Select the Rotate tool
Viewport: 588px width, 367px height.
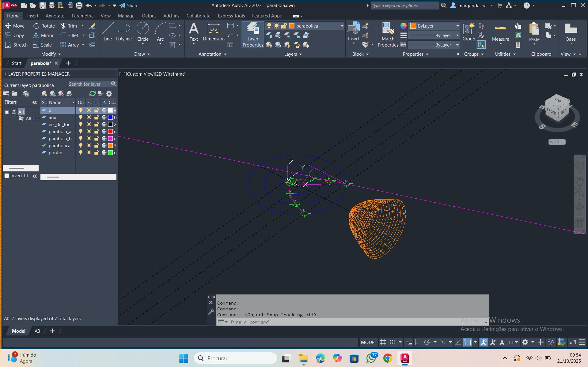(x=44, y=26)
